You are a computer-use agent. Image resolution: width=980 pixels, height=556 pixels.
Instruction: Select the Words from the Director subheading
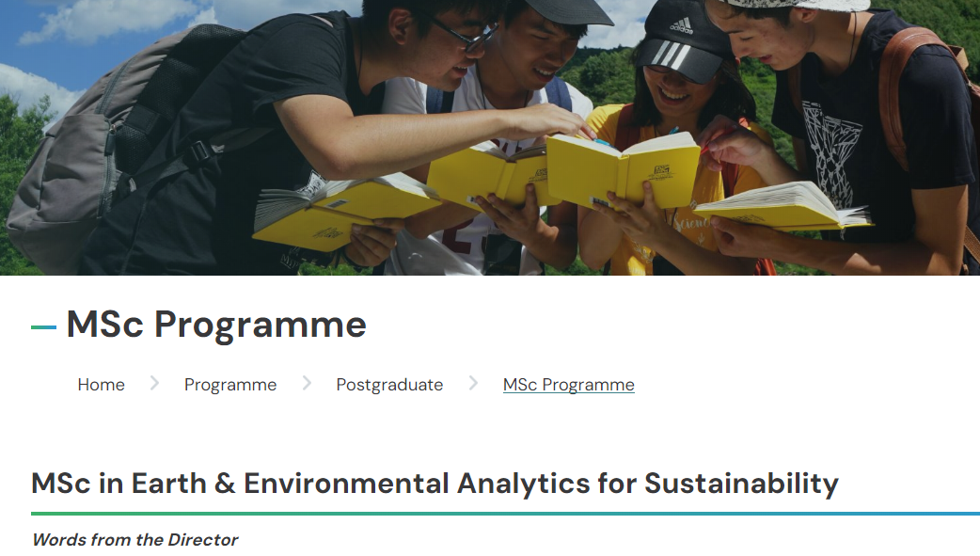(x=134, y=540)
